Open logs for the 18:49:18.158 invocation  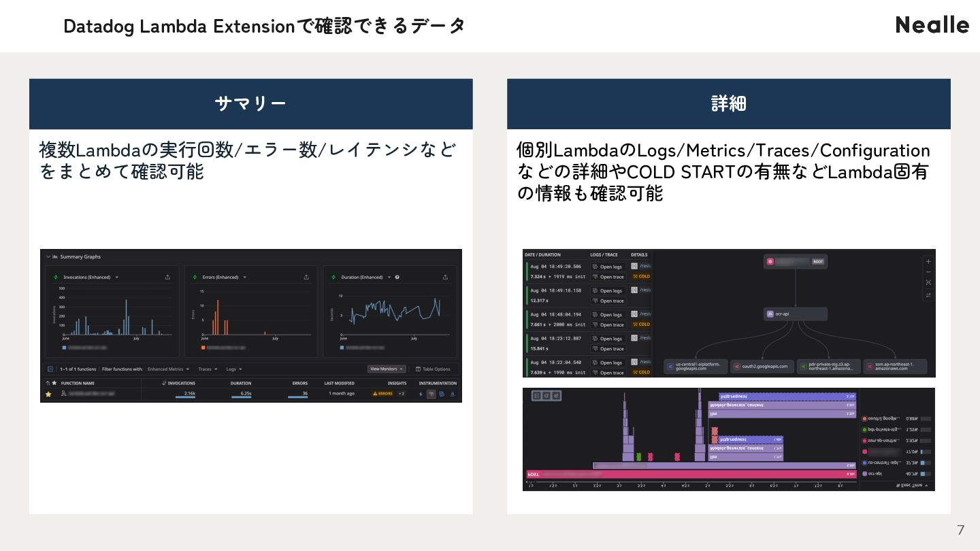608,290
